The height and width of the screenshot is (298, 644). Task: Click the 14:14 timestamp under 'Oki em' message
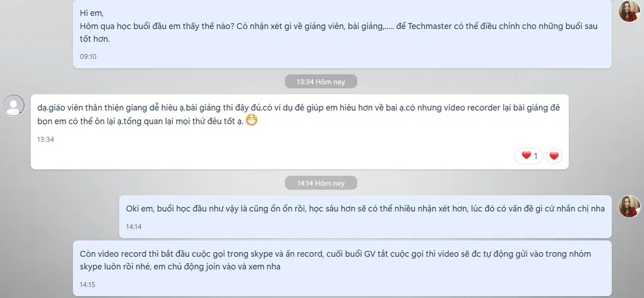[x=134, y=226]
